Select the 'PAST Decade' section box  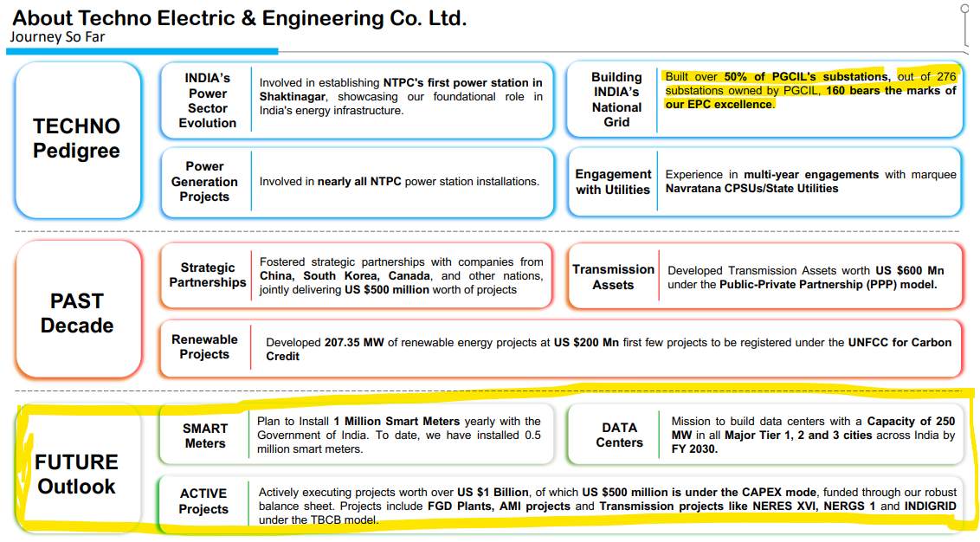(x=78, y=310)
